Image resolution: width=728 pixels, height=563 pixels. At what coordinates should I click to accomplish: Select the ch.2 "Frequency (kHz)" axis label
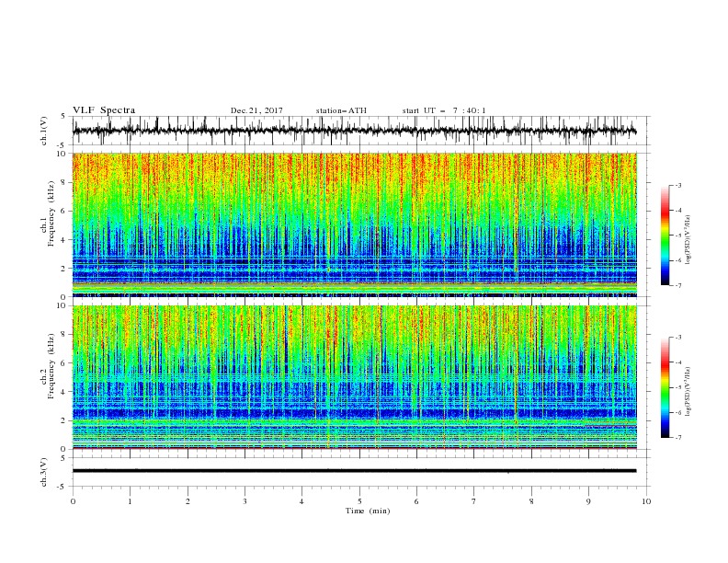51,366
